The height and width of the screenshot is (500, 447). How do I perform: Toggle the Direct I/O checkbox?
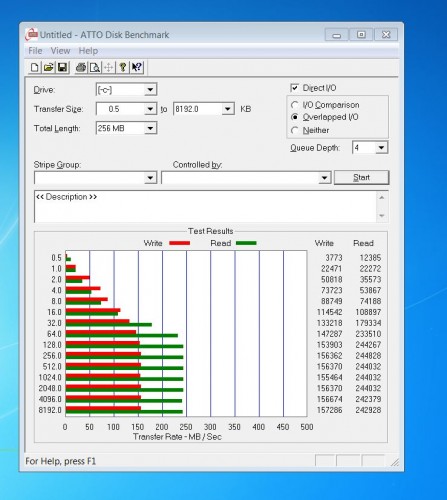[295, 88]
